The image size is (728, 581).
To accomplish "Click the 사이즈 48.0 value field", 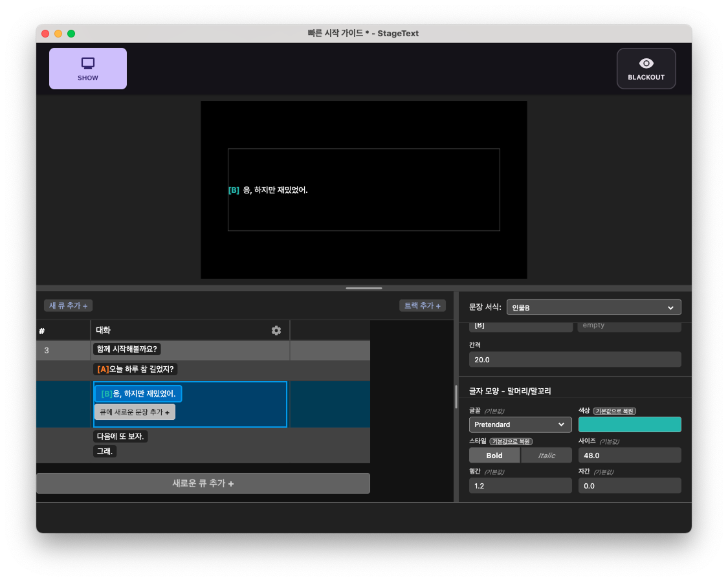I will pos(630,455).
